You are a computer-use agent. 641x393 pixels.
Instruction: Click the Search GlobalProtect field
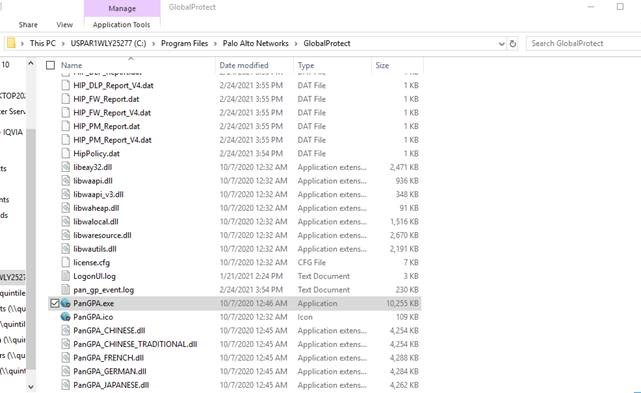point(583,43)
